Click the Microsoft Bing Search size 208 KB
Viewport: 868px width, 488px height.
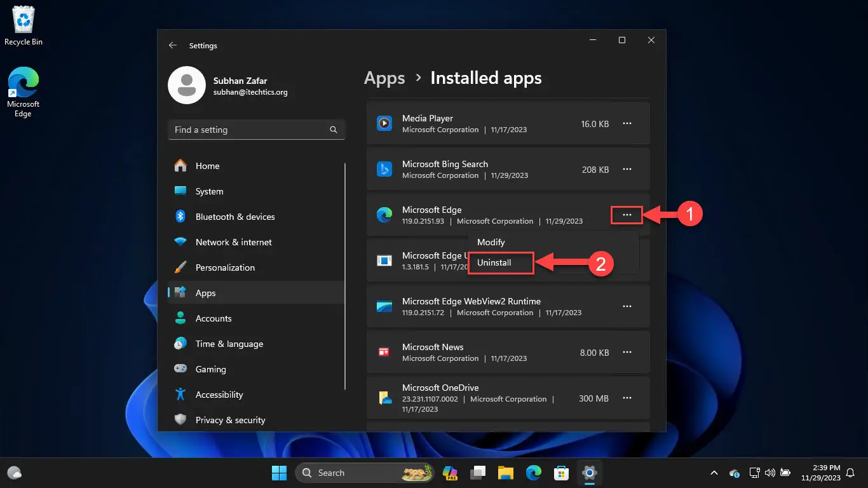click(x=595, y=170)
